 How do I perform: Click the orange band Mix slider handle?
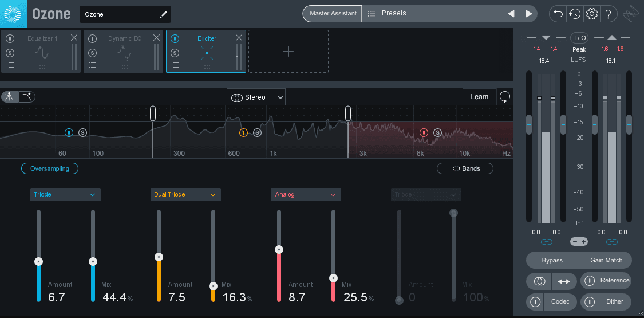pos(213,286)
